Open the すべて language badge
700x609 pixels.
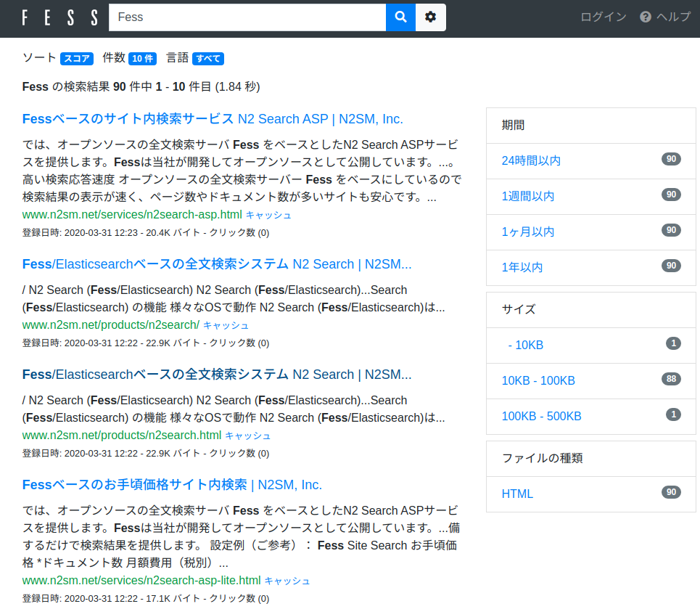pos(208,59)
